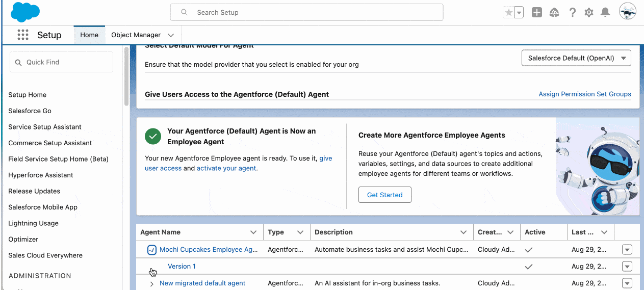Switch to the Home tab

point(89,35)
